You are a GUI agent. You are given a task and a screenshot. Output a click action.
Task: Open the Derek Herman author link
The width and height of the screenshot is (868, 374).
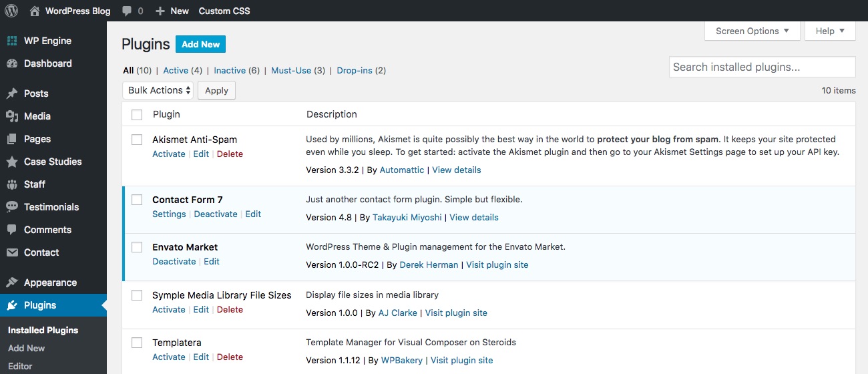coord(429,264)
